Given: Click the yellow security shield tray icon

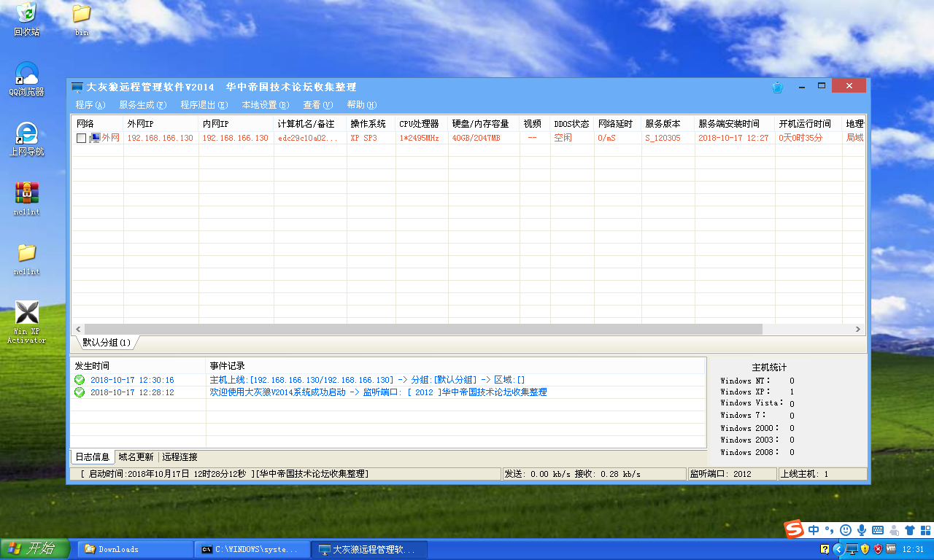Looking at the screenshot, I should tap(865, 549).
